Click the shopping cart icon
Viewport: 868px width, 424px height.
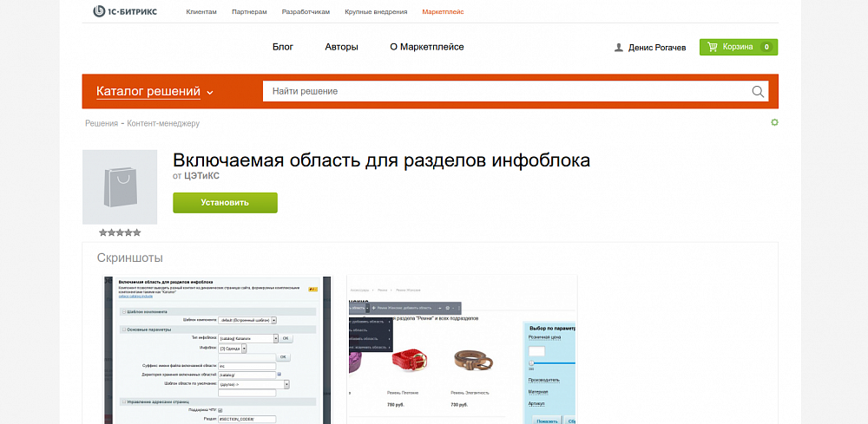tap(713, 47)
